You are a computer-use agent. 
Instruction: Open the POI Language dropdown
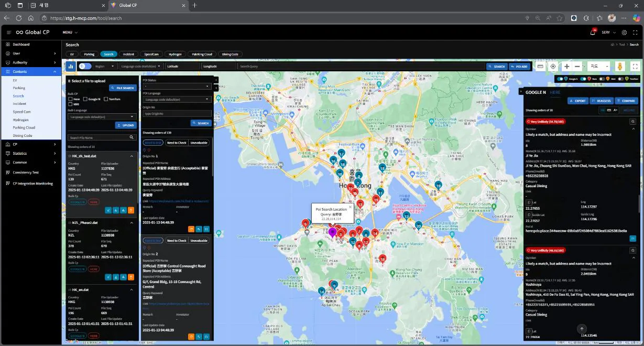click(177, 99)
